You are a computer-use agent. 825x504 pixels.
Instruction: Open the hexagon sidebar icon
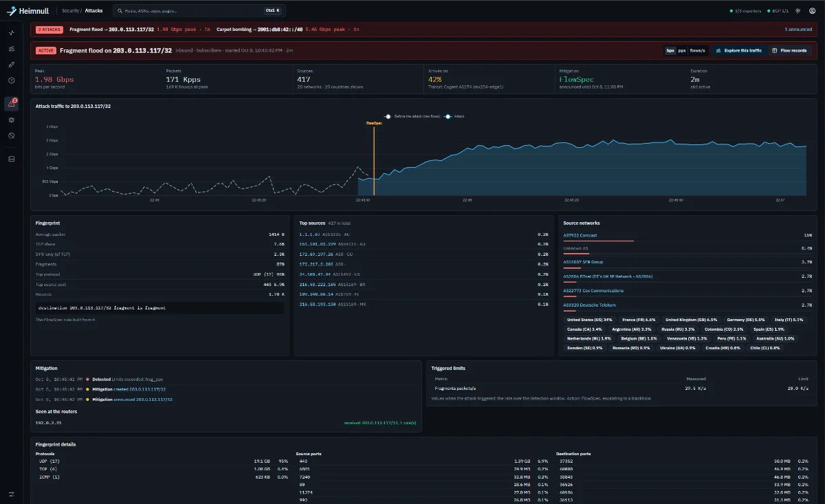(11, 80)
